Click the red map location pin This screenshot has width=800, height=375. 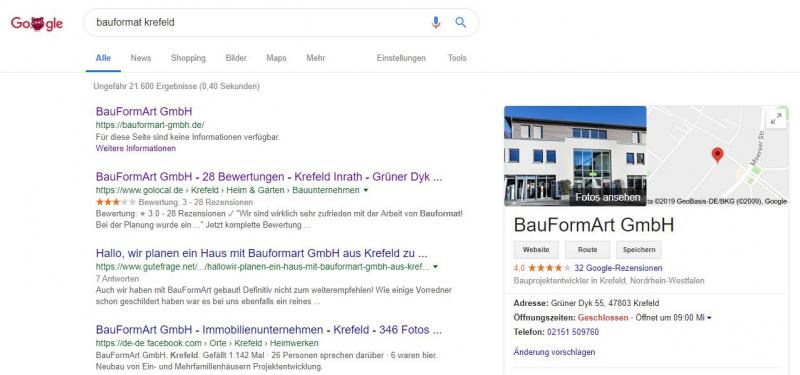click(x=717, y=155)
